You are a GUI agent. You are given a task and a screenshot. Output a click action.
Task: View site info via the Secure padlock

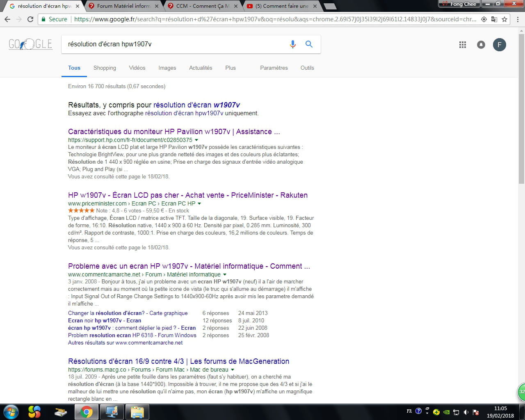click(54, 19)
